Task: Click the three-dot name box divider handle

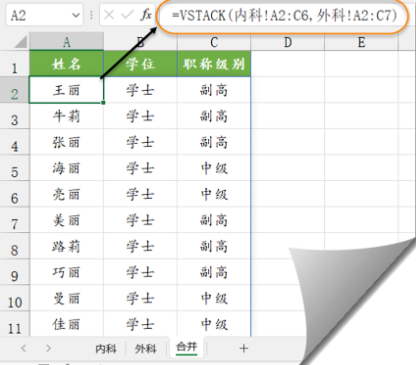Action: coord(91,15)
